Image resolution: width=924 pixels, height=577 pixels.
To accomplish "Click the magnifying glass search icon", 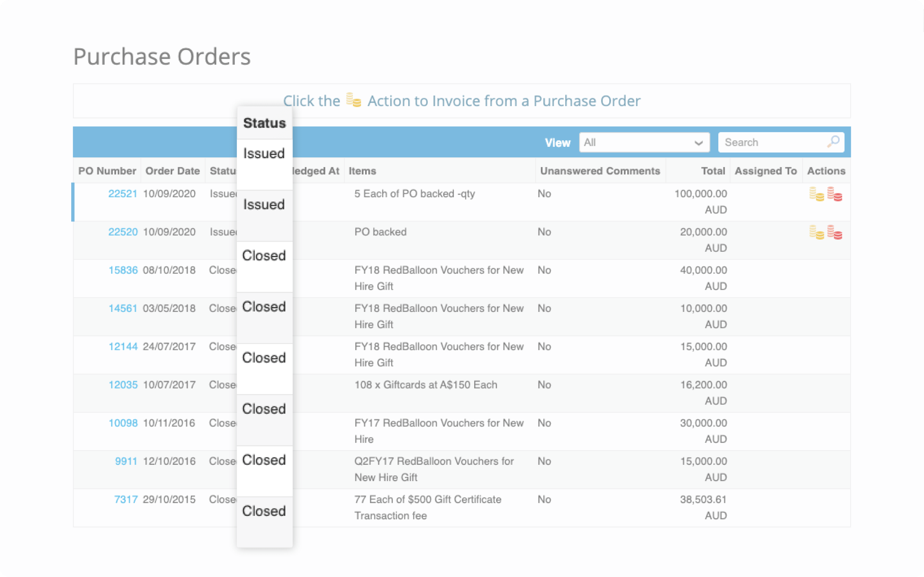I will [x=834, y=142].
